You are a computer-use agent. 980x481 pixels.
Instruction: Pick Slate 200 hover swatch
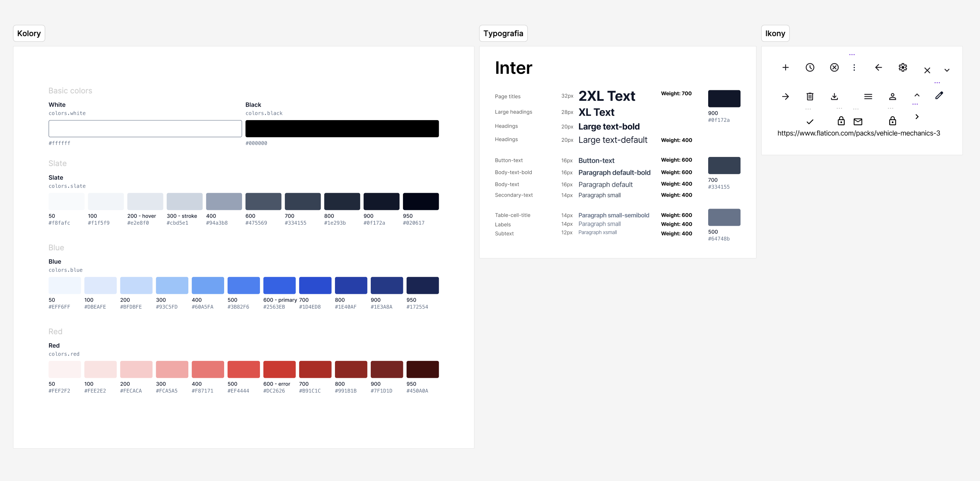(145, 202)
